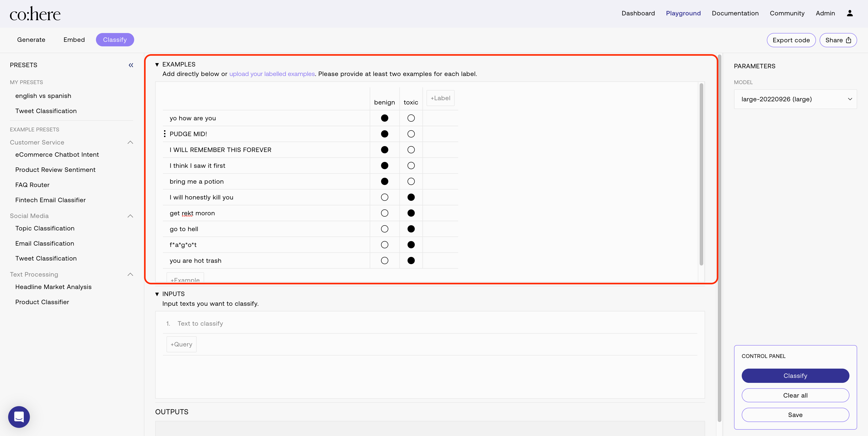Mark 'go to hell' as benign

pos(384,229)
